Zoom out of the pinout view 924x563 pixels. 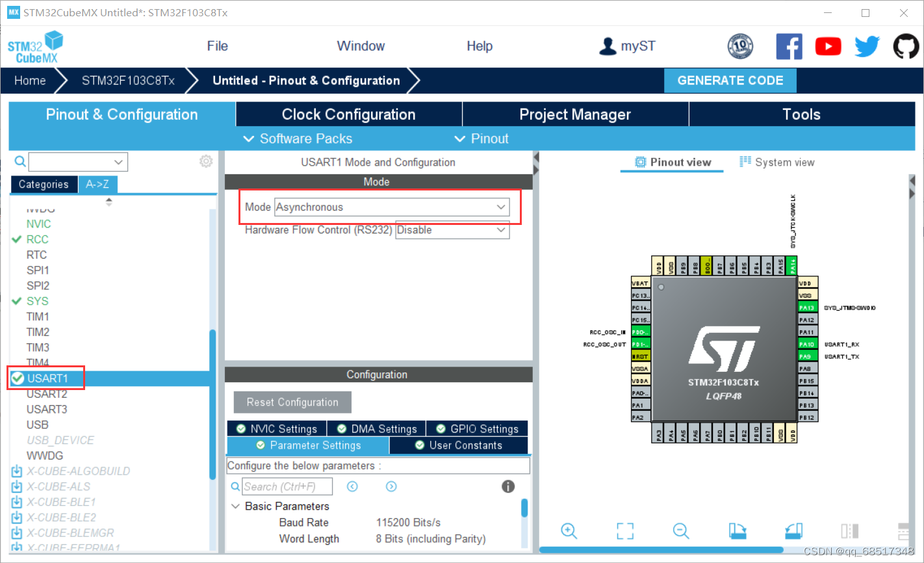coord(680,530)
